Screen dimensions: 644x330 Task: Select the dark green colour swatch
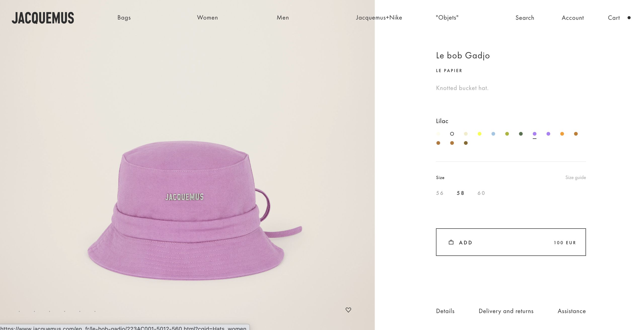pyautogui.click(x=521, y=134)
